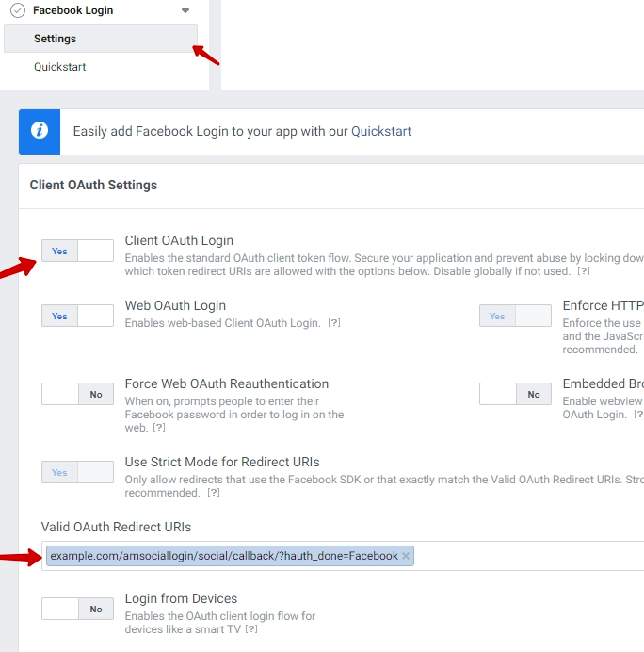This screenshot has width=644, height=652.
Task: Remove the example.com redirect URI chip
Action: 406,556
